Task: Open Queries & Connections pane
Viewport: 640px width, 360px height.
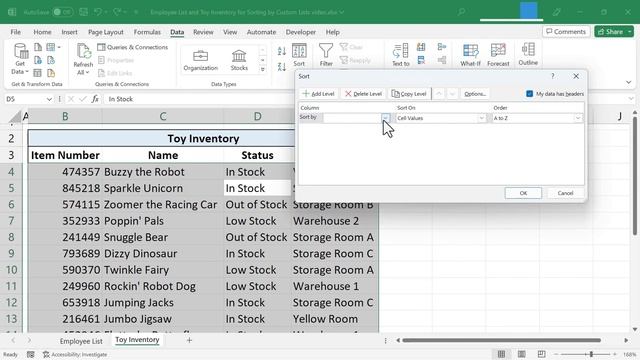Action: point(133,47)
